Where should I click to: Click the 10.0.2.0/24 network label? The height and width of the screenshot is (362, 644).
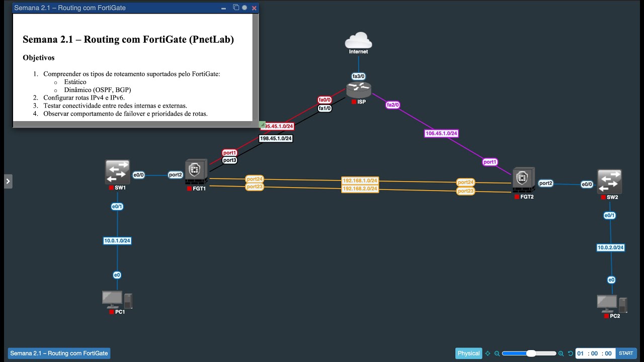click(611, 247)
